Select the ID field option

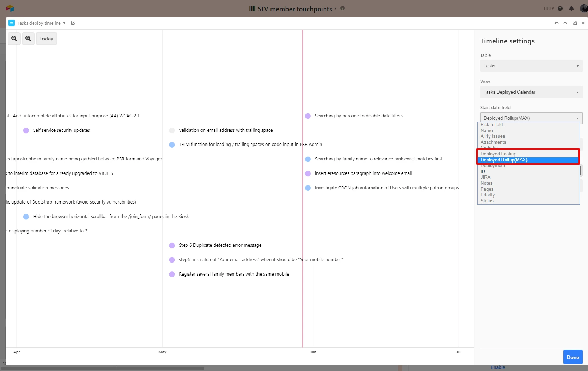pyautogui.click(x=528, y=172)
